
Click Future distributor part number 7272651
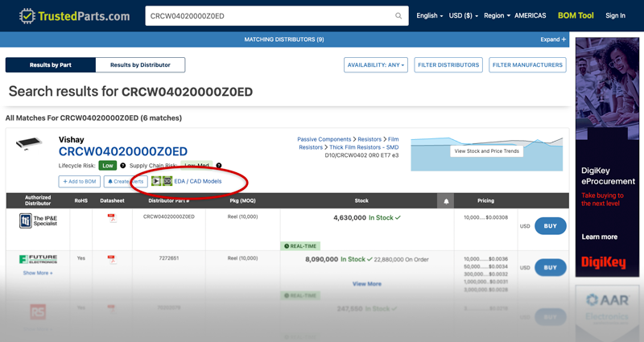(x=169, y=258)
